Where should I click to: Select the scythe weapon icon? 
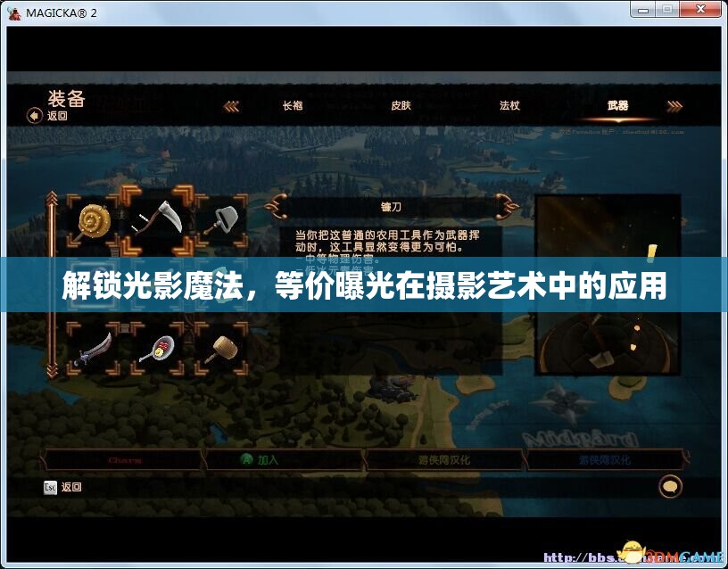(x=158, y=220)
